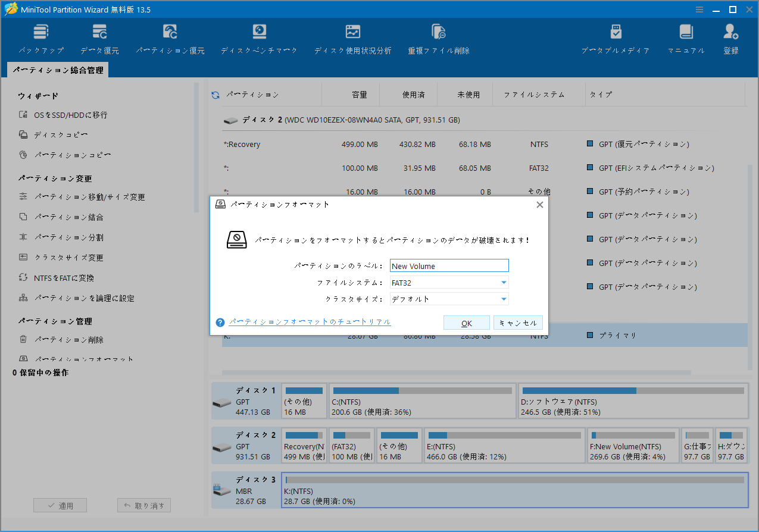Launch パーティション復元 partition recovery
Screen dimensions: 759x532
coord(170,37)
